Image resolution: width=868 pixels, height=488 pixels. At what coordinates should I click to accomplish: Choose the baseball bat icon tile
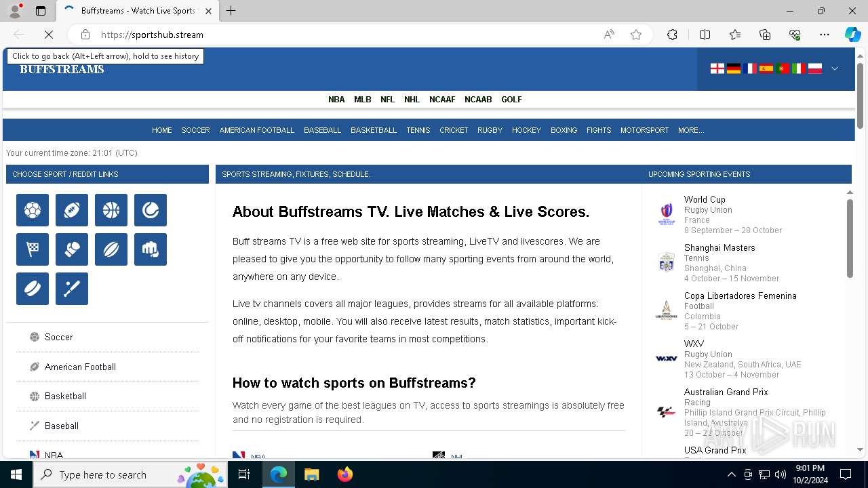(72, 289)
